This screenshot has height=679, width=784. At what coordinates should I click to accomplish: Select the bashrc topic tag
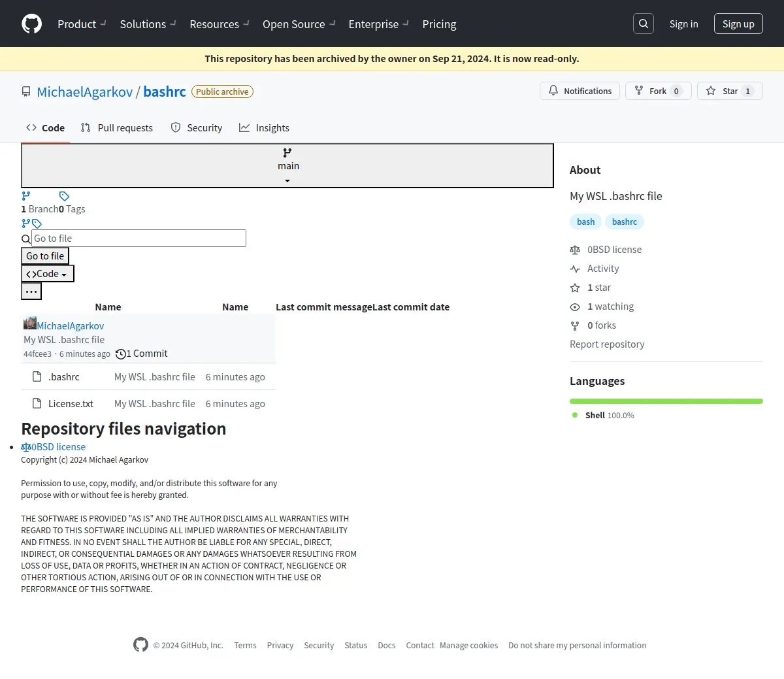click(x=625, y=222)
